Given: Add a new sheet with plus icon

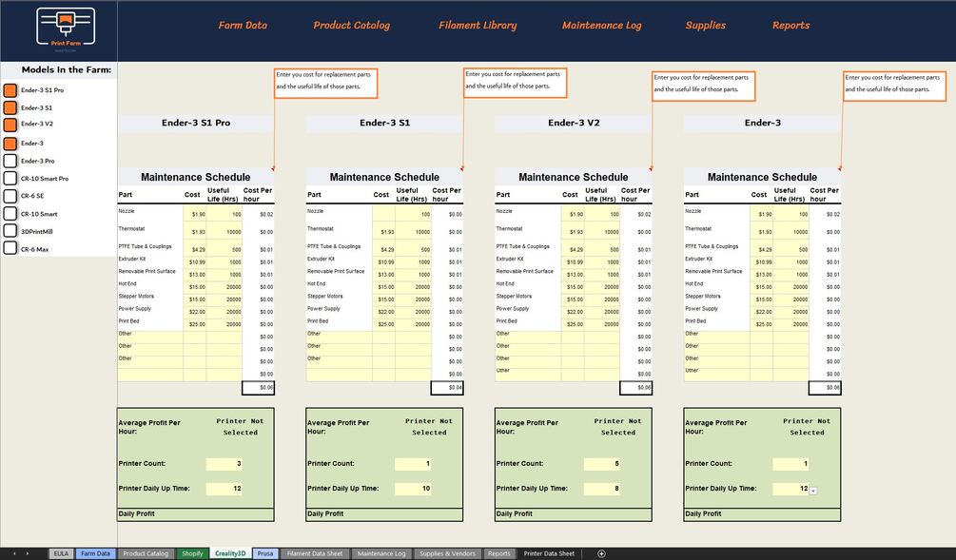Looking at the screenshot, I should (x=601, y=553).
